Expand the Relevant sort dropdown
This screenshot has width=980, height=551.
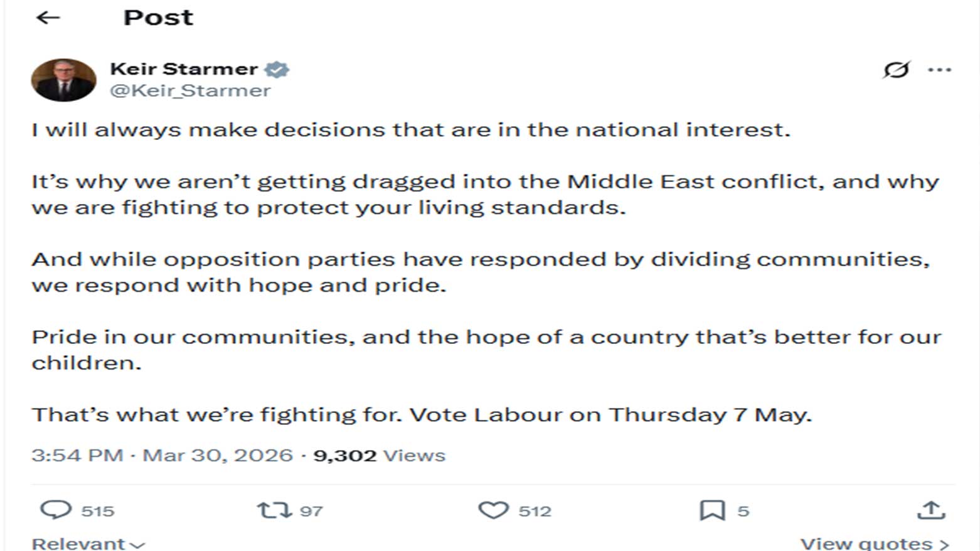click(x=88, y=543)
